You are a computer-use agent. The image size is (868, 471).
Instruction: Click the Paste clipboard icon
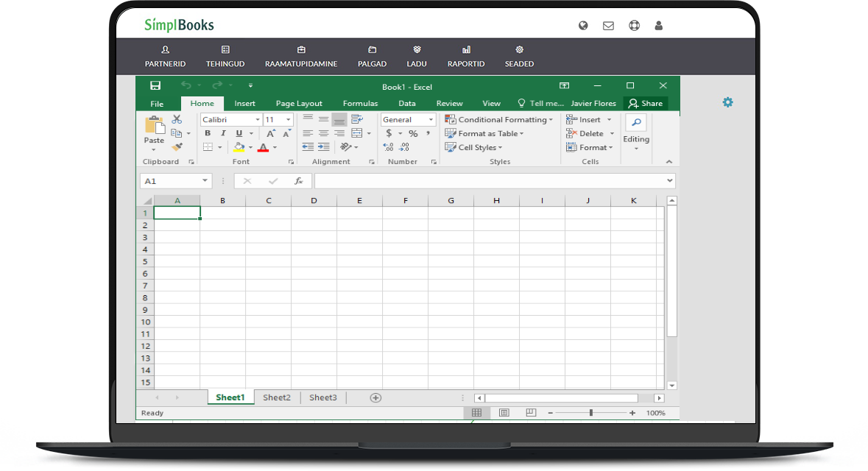tap(155, 126)
